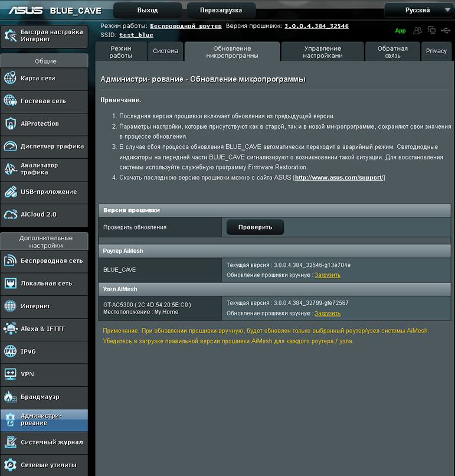Click version text 3.0.0.4.384_32799-gfe72567
Screen dimensions: 455x476
(311, 303)
